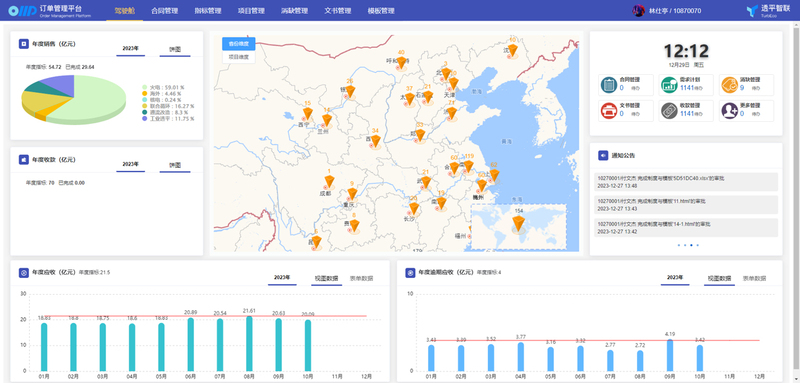Open the orange 消缺管理 shortcut icon
Viewport: 800px width, 383px height.
[729, 85]
